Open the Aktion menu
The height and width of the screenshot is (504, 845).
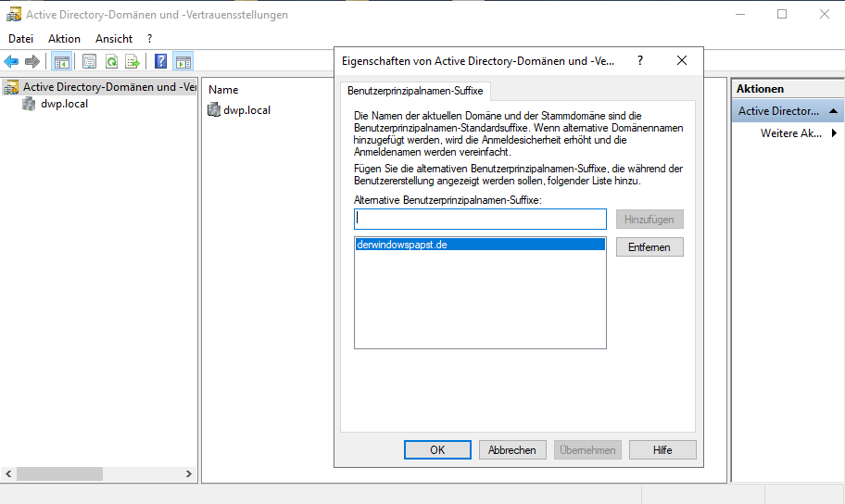pos(64,39)
